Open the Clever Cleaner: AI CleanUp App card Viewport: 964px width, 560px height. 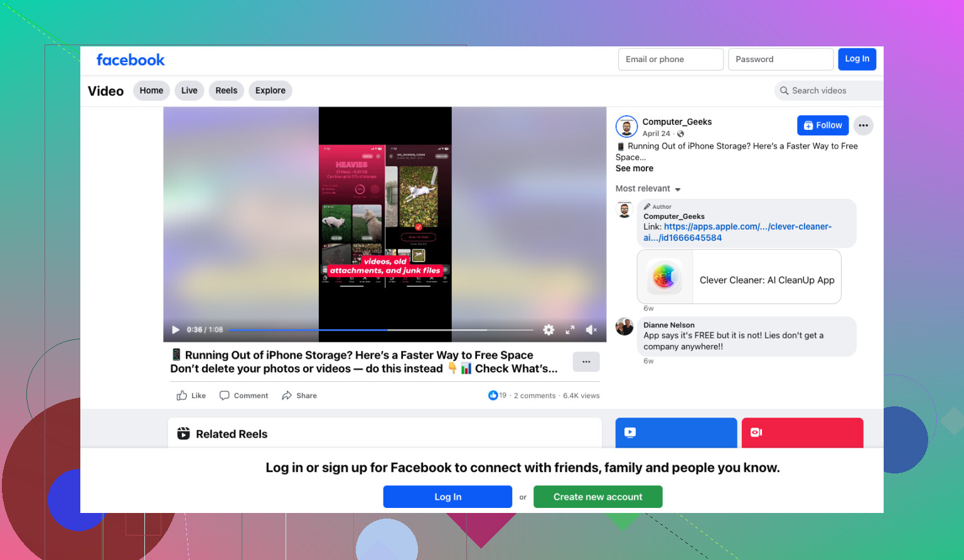[x=739, y=277]
